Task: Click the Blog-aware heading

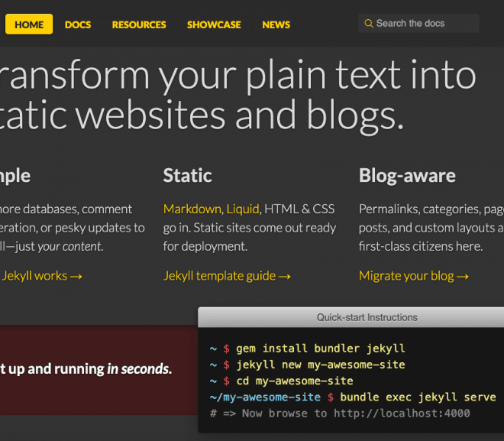Action: click(407, 176)
